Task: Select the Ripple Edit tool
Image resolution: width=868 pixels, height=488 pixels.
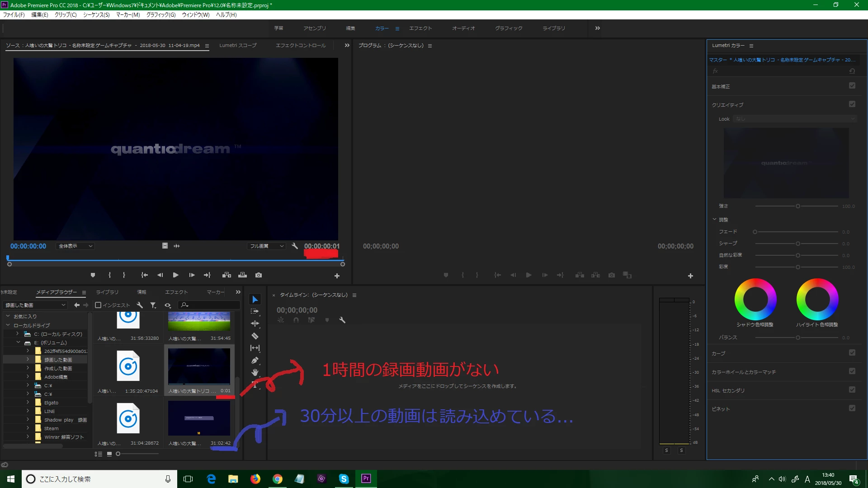Action: pos(255,324)
